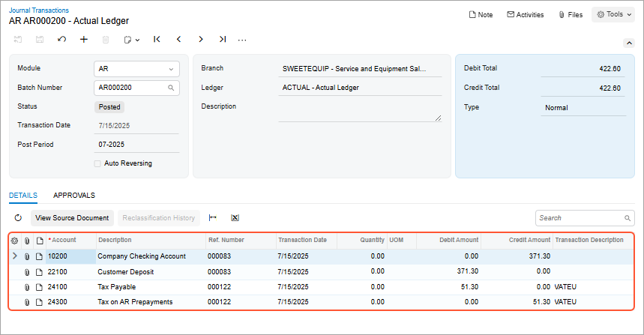Screen dimensions: 644x335
Task: Open the Module dropdown
Action: [x=172, y=69]
